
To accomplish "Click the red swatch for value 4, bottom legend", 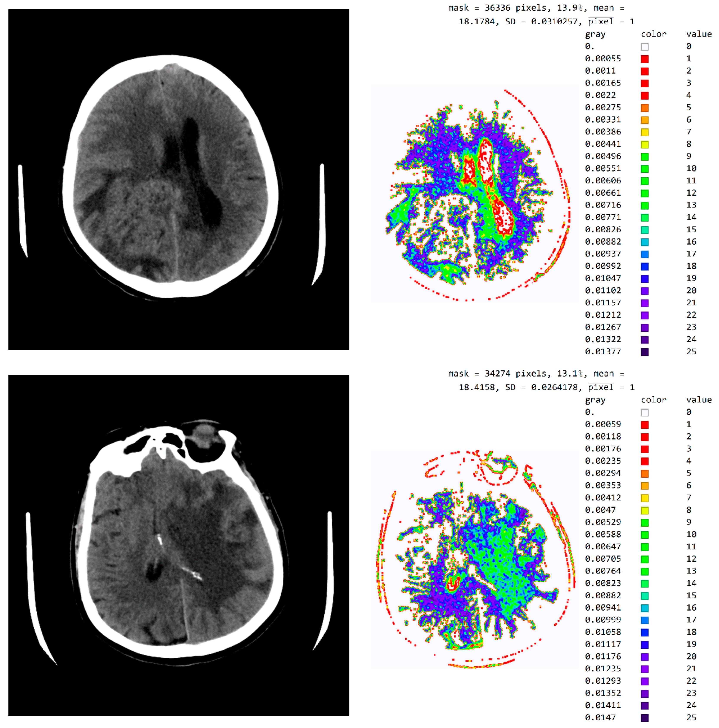I will (644, 461).
